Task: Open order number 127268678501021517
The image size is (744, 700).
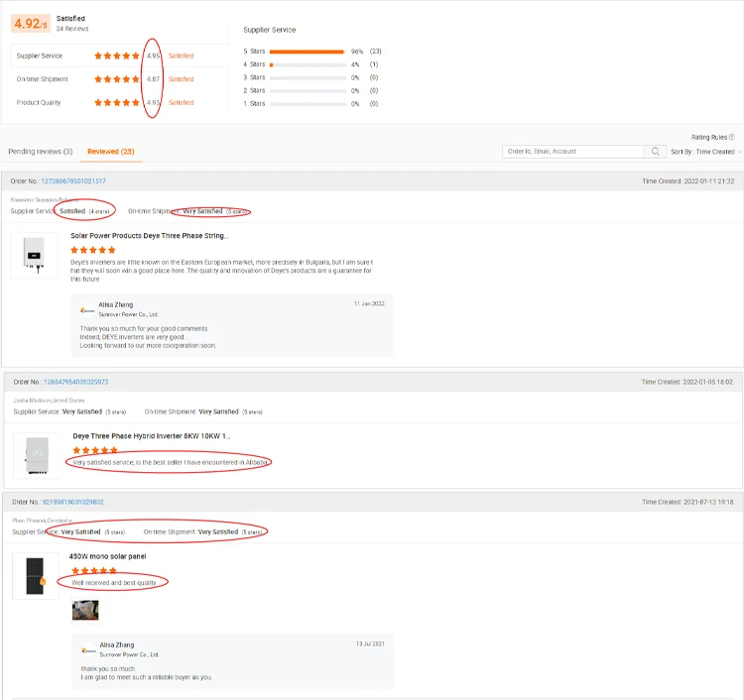Action: tap(73, 181)
